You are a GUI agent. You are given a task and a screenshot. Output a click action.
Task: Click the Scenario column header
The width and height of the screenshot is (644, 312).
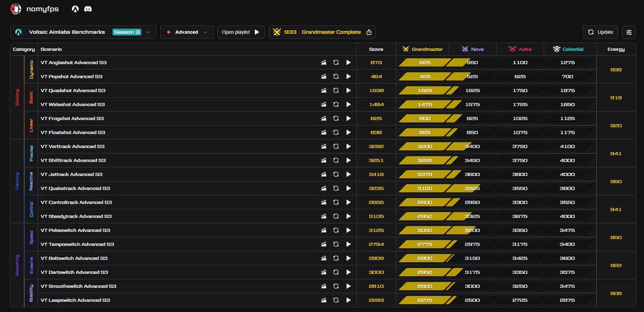pos(51,49)
